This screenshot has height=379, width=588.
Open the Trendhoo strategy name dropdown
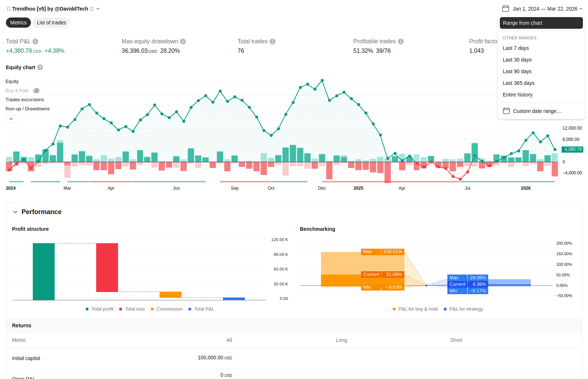tap(98, 9)
